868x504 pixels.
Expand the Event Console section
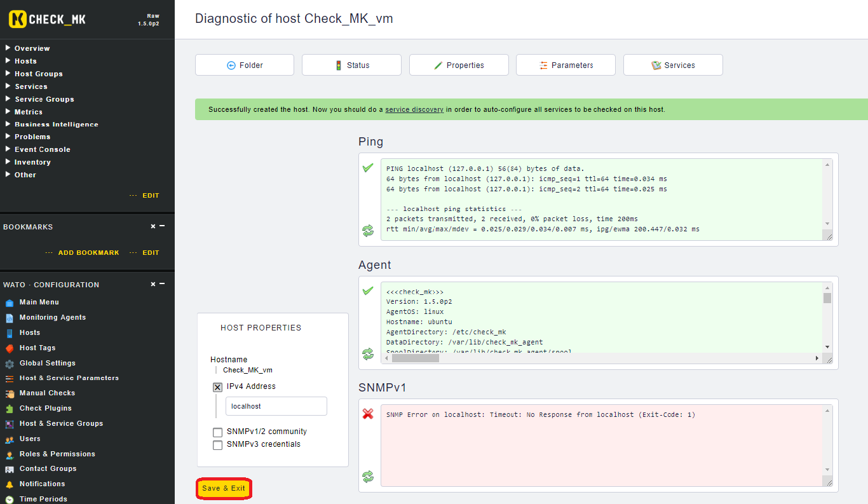pyautogui.click(x=42, y=149)
